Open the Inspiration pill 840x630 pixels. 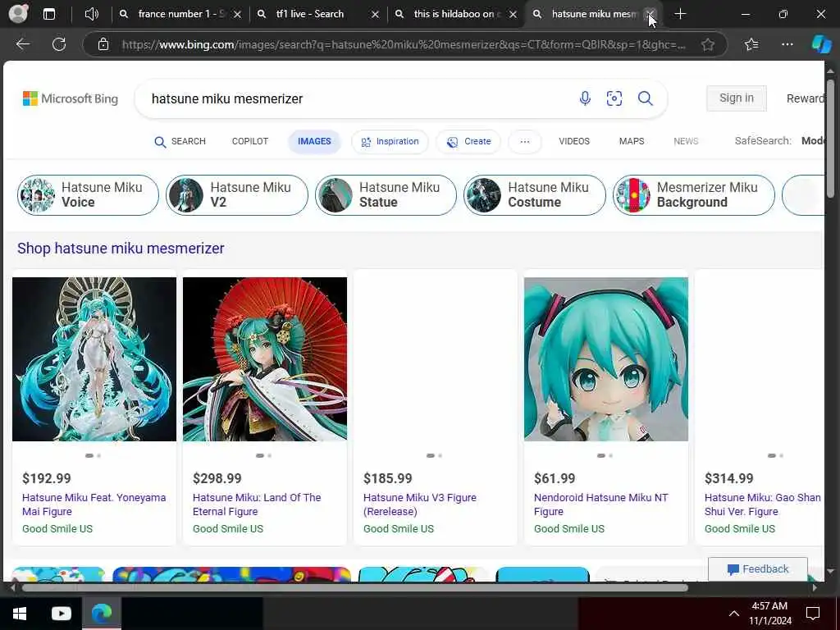click(390, 141)
